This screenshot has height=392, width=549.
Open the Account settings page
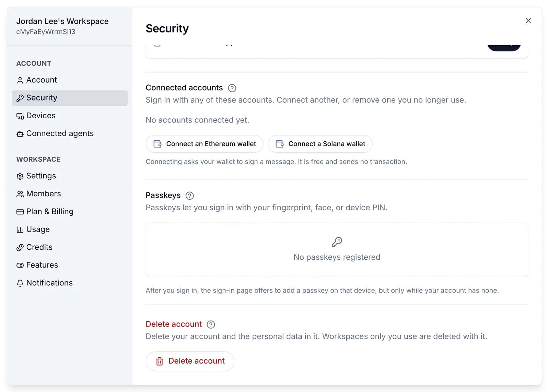coord(70,80)
